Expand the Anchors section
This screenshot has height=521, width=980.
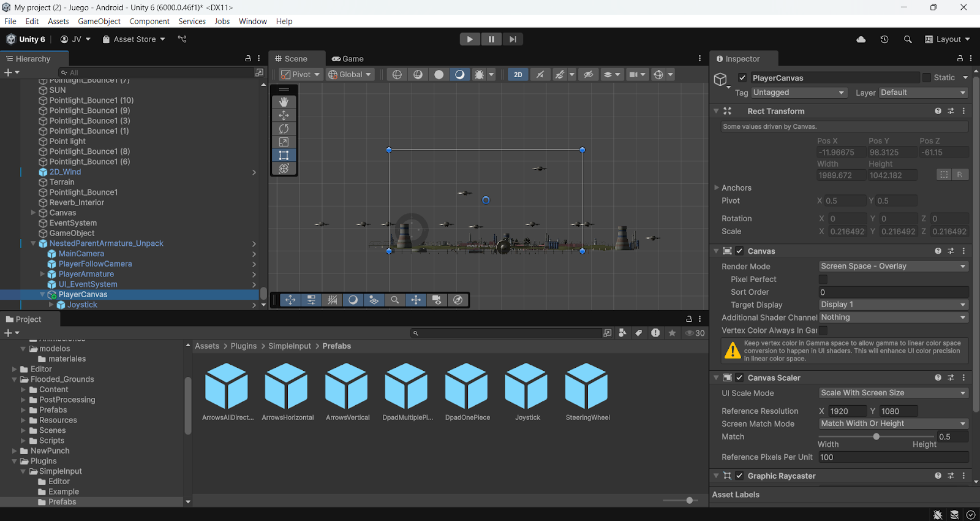pyautogui.click(x=717, y=188)
